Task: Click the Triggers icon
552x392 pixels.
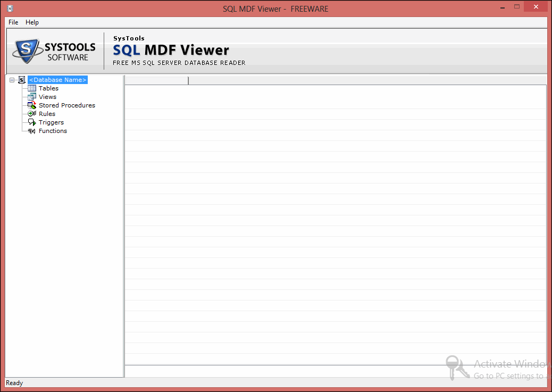Action: (32, 122)
